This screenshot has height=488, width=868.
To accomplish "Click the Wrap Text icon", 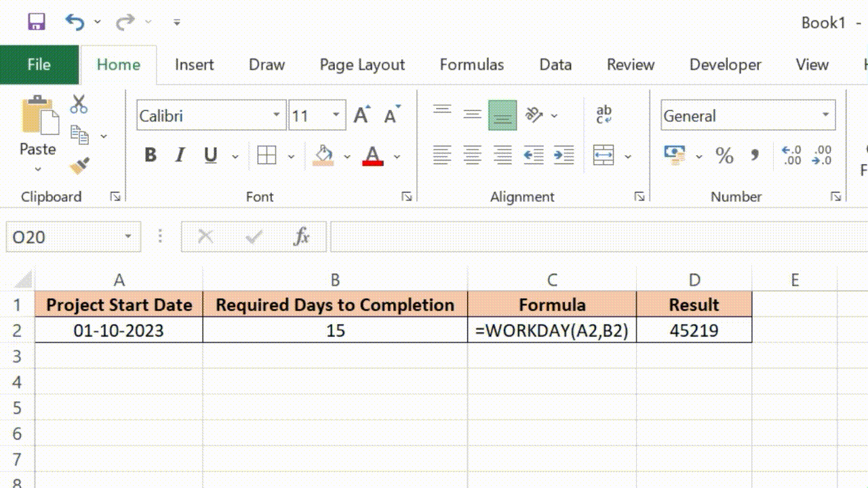I will (604, 115).
